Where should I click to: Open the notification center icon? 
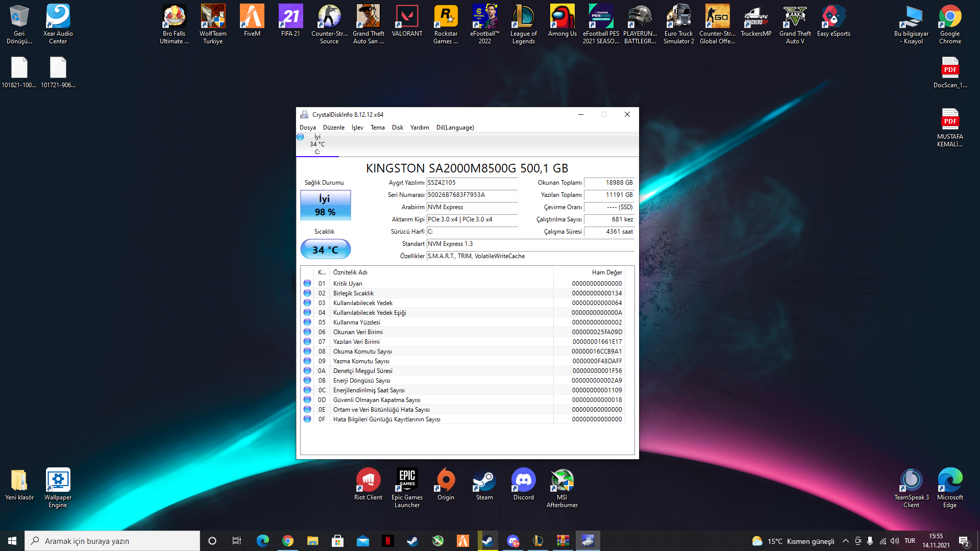point(964,541)
